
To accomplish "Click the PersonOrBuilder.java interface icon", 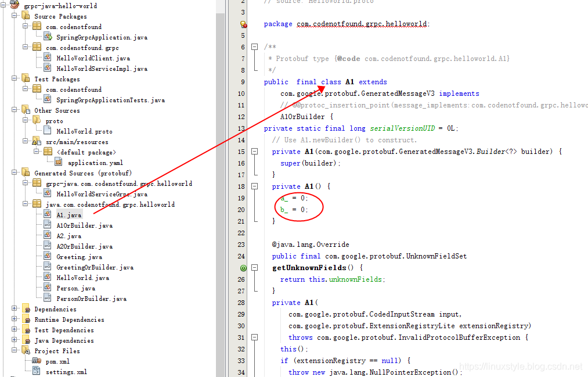I will 48,298.
